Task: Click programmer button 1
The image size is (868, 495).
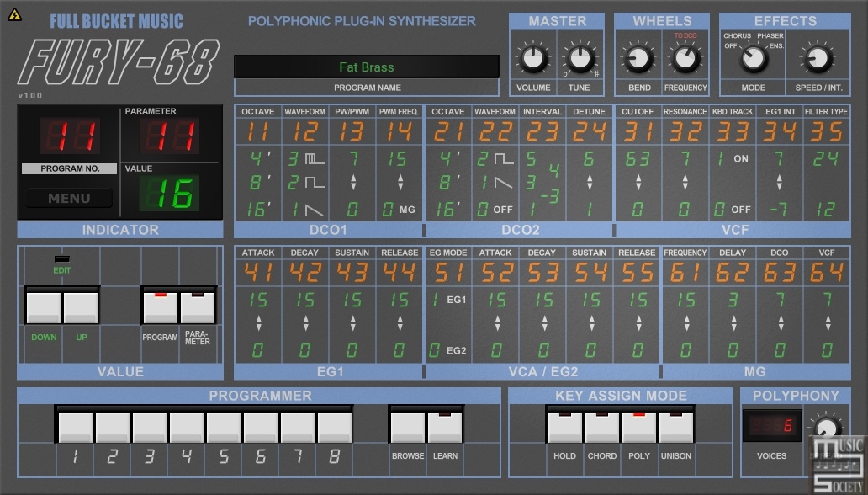Action: point(76,427)
